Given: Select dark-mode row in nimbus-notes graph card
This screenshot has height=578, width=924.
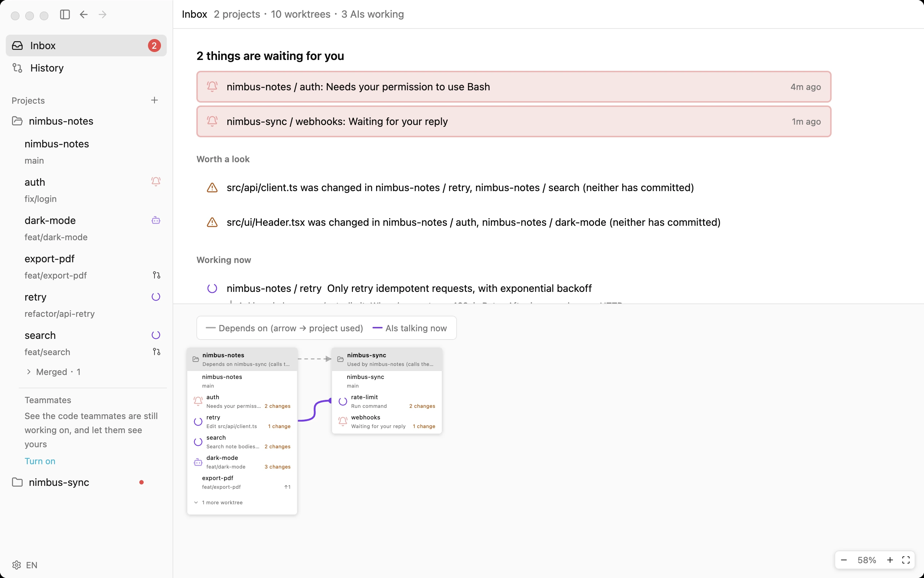Looking at the screenshot, I should (242, 462).
